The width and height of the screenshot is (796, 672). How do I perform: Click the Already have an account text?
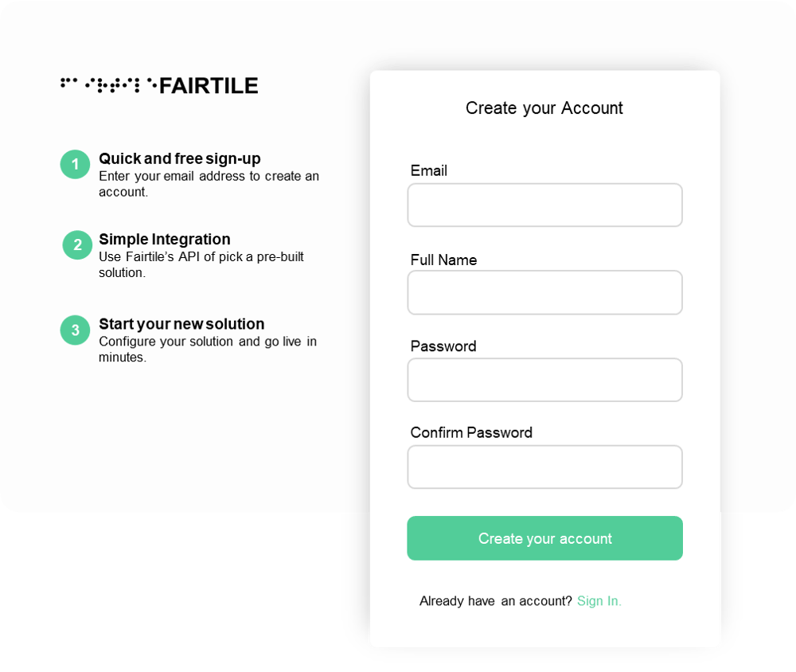click(x=495, y=601)
